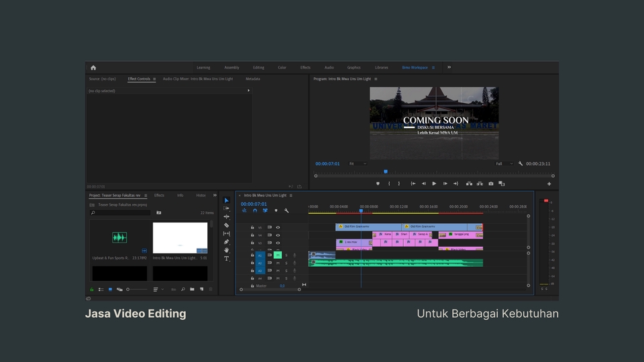Image resolution: width=644 pixels, height=362 pixels.
Task: Click the Extract button
Action: click(480, 184)
